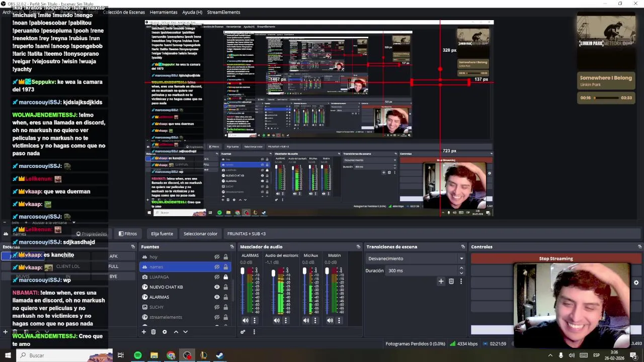
Task: Decrease transition duration with down arrow
Action: tap(461, 273)
